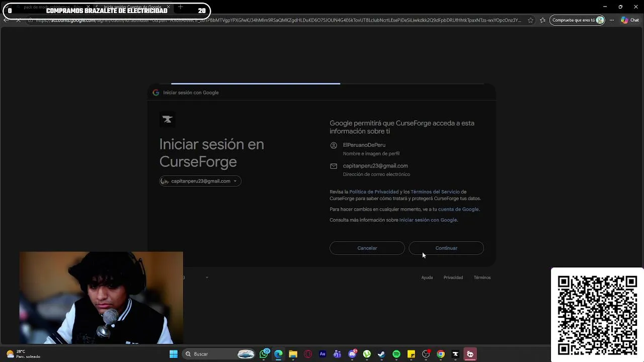Open uTorrent from the taskbar
The image size is (644, 362).
367,354
